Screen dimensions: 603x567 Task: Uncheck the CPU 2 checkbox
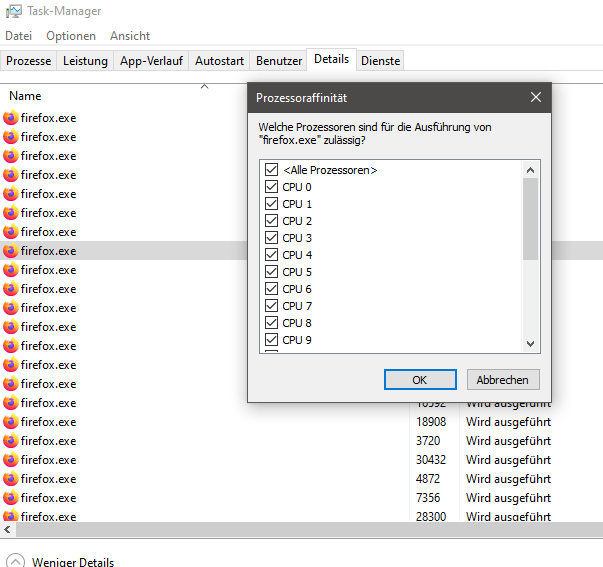pos(272,220)
